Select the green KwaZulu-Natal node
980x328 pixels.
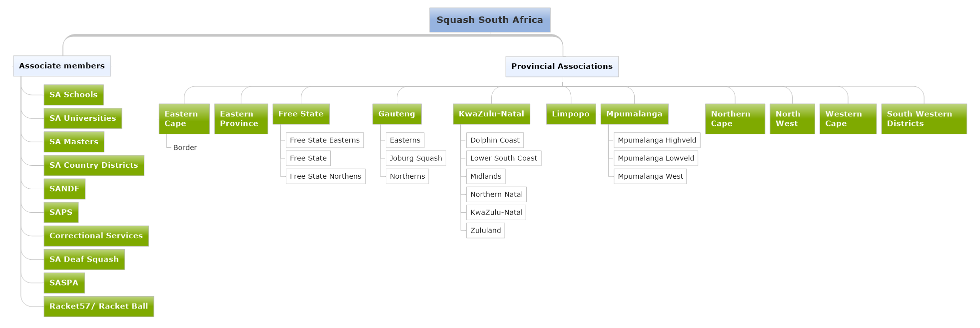click(x=491, y=114)
